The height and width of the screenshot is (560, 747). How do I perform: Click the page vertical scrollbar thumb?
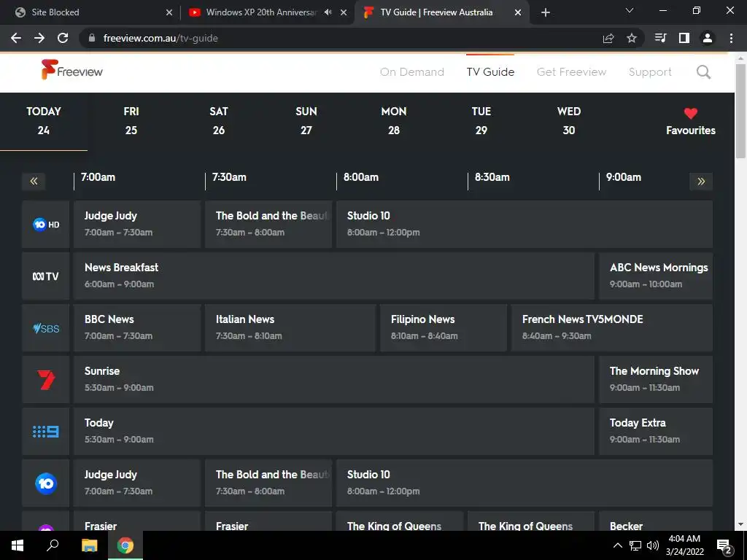pyautogui.click(x=740, y=111)
